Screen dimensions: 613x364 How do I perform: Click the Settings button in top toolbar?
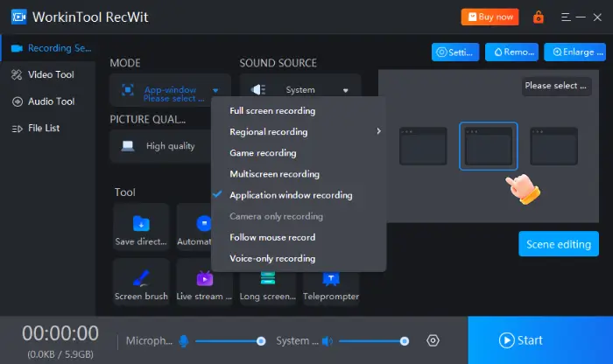coord(455,52)
